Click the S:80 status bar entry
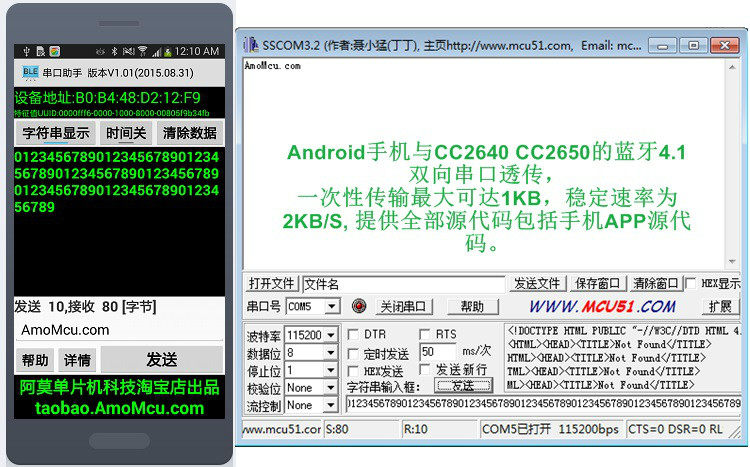 pyautogui.click(x=361, y=429)
